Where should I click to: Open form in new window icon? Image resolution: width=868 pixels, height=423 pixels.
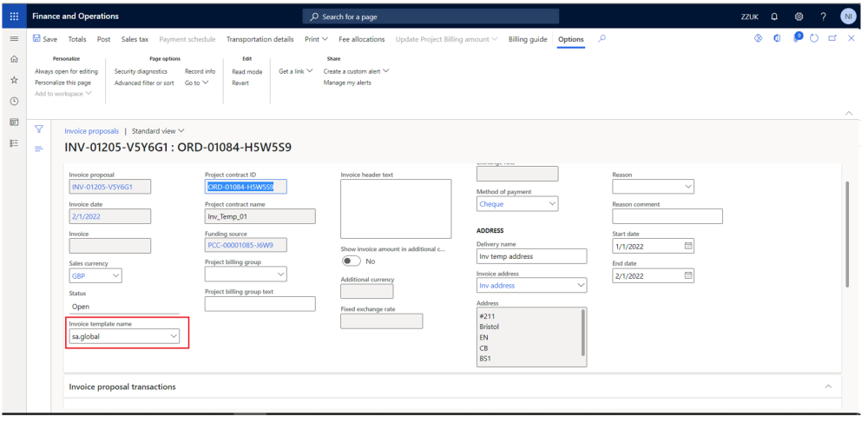pyautogui.click(x=832, y=38)
